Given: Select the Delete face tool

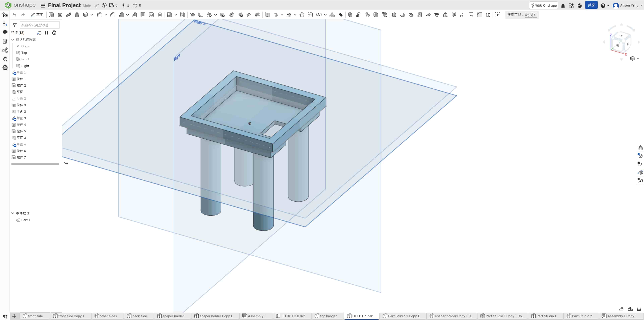Looking at the screenshot, I should 240,15.
